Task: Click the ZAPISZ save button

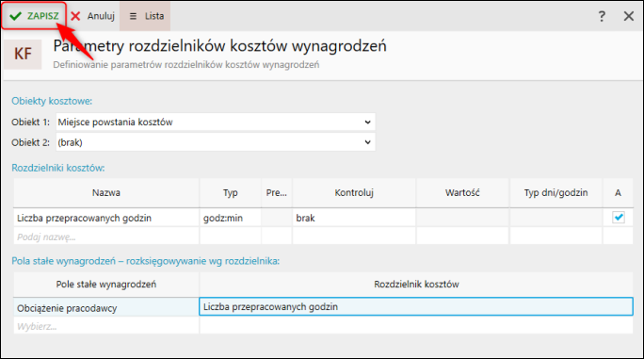Action: click(x=34, y=16)
